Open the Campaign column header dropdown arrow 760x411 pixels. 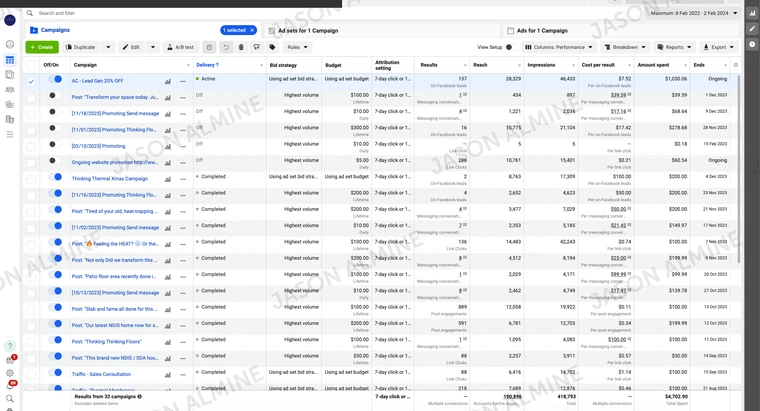[188, 65]
